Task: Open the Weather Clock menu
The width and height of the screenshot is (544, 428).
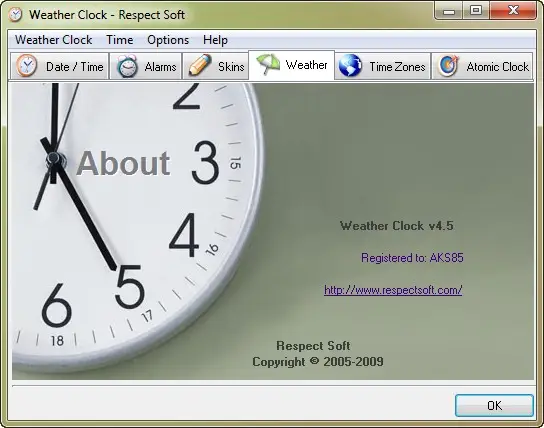Action: (x=53, y=40)
